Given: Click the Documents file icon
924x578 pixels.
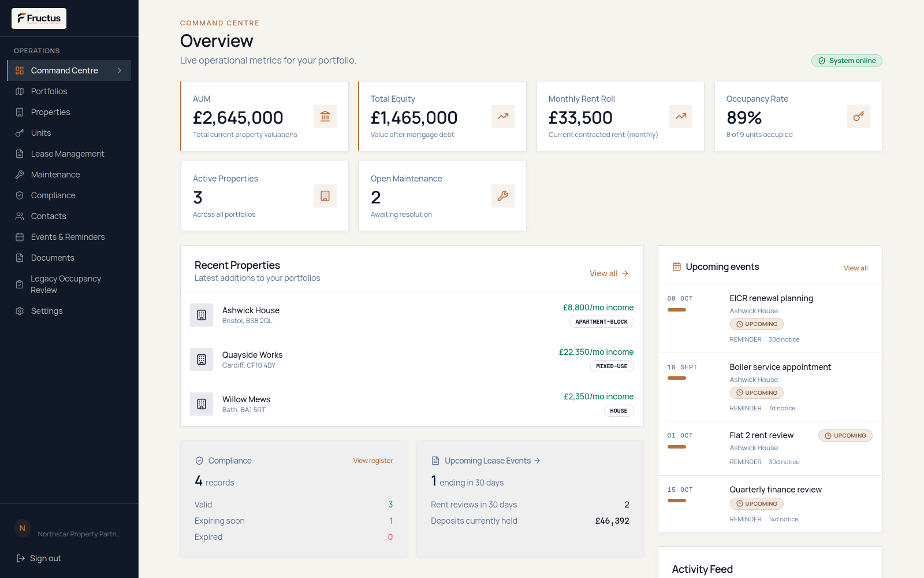Looking at the screenshot, I should tap(20, 258).
